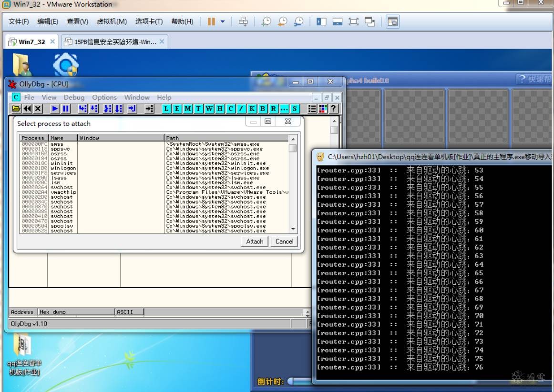Open OllyDbg Debug menu
The image size is (554, 392).
(74, 97)
